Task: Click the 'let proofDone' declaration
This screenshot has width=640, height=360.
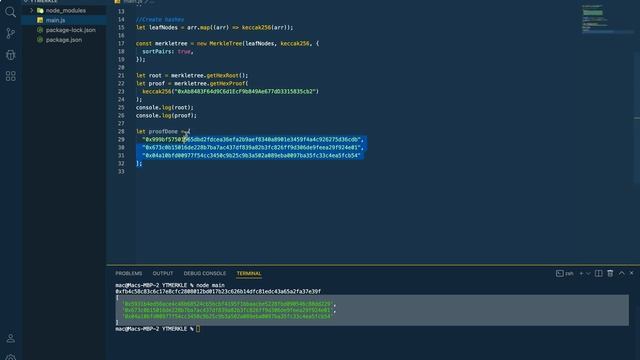Action: [x=163, y=131]
